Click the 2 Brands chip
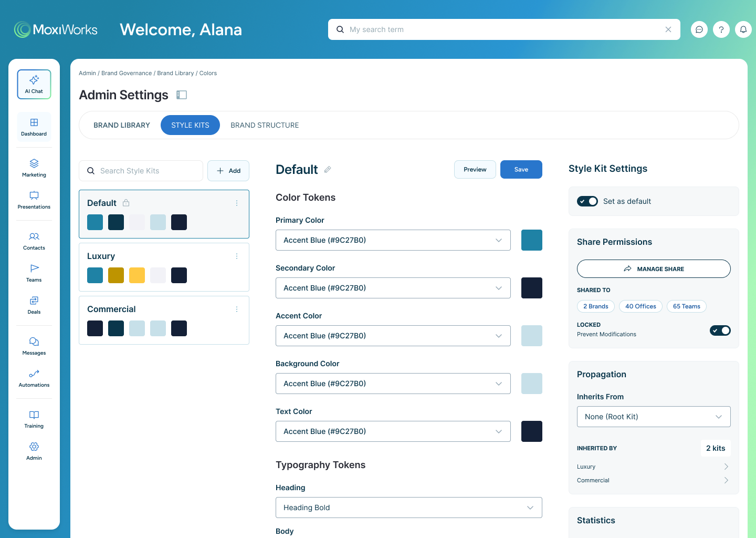The width and height of the screenshot is (756, 538). click(596, 306)
